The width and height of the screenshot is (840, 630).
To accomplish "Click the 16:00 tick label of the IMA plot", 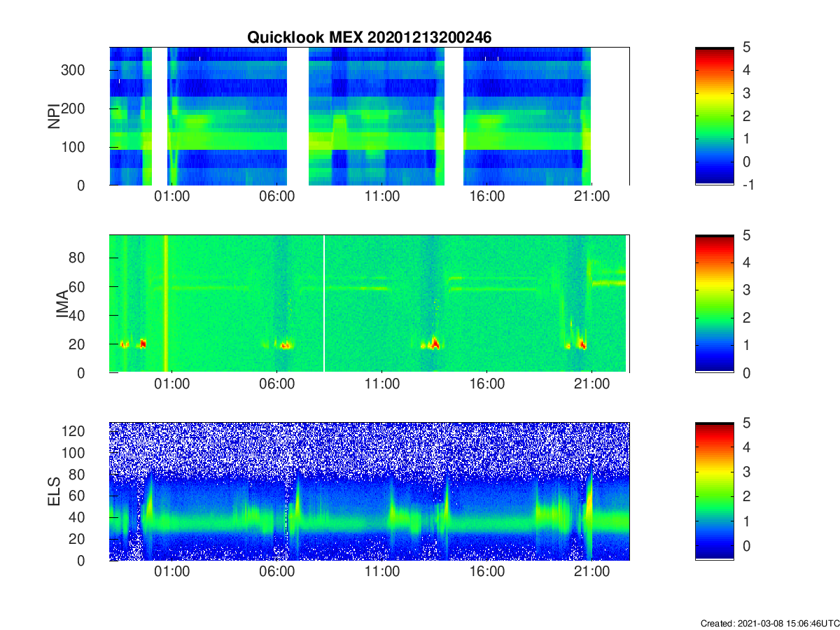I will (x=487, y=384).
